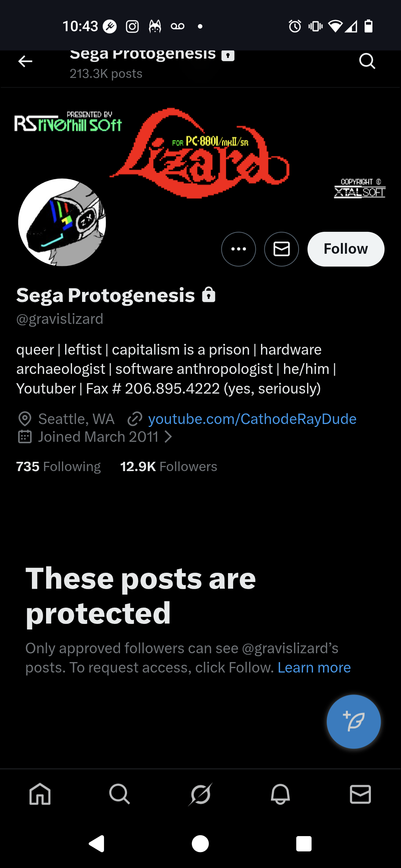Open search from the profile header
The height and width of the screenshot is (868, 401).
point(367,61)
